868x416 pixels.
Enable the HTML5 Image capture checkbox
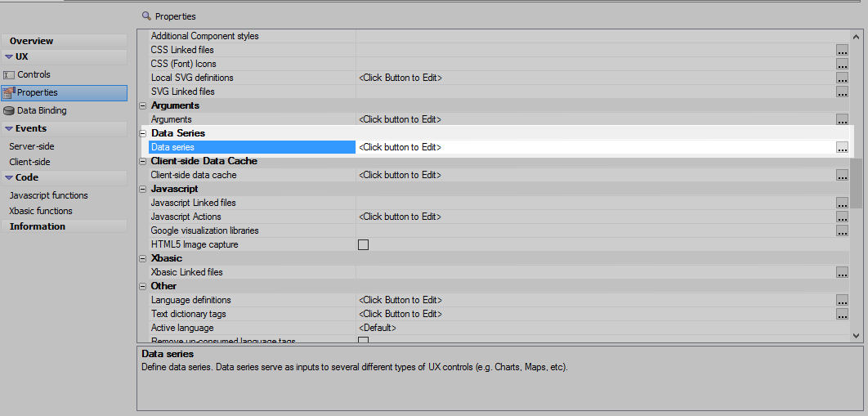click(363, 244)
